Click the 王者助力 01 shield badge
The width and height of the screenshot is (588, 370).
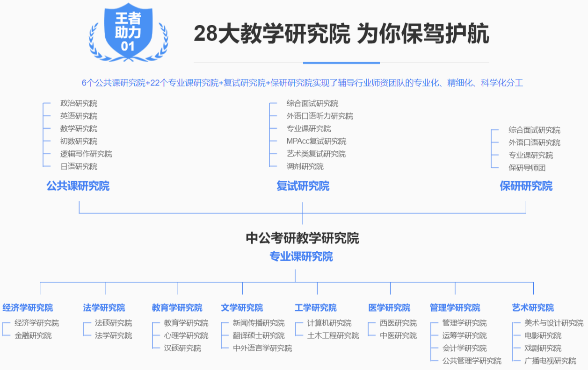[x=128, y=32]
